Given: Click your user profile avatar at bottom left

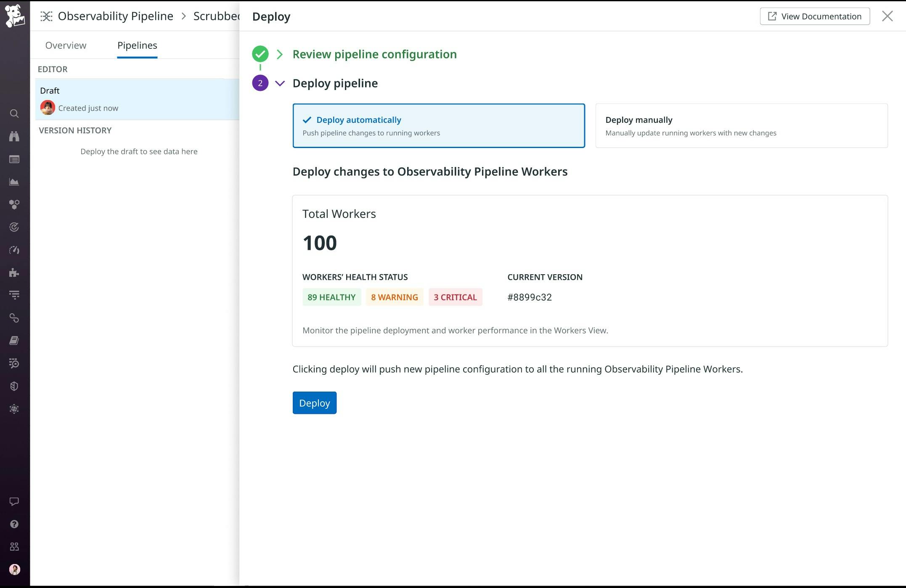Looking at the screenshot, I should point(14,569).
